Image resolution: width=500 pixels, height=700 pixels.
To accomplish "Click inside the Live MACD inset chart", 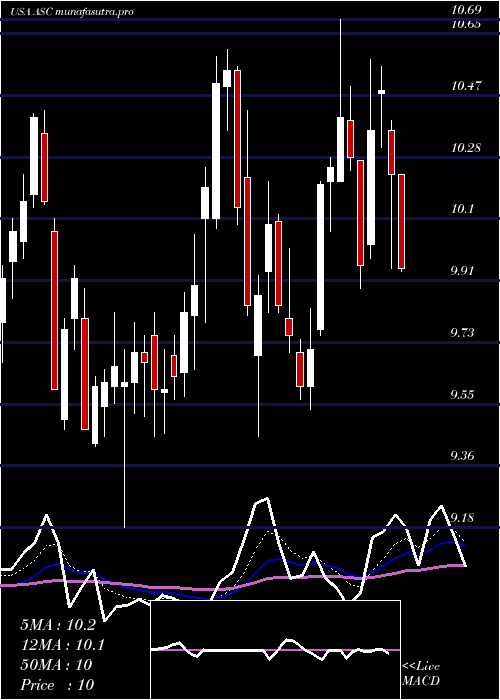I will (x=275, y=650).
